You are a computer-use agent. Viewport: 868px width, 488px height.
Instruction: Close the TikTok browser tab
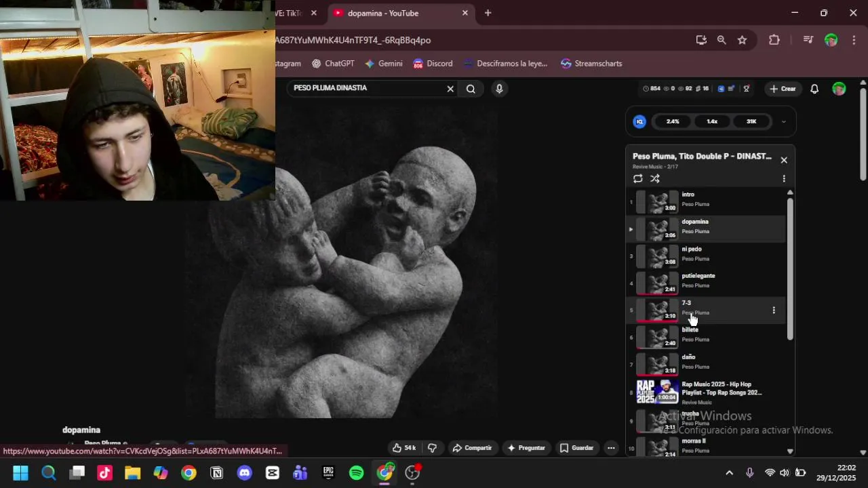[x=314, y=13]
